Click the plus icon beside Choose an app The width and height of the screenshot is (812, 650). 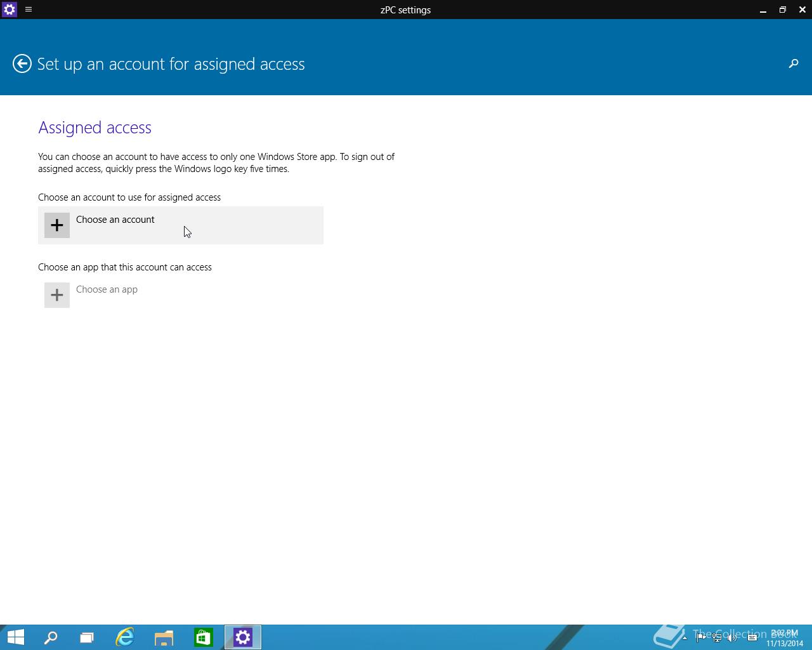point(57,295)
